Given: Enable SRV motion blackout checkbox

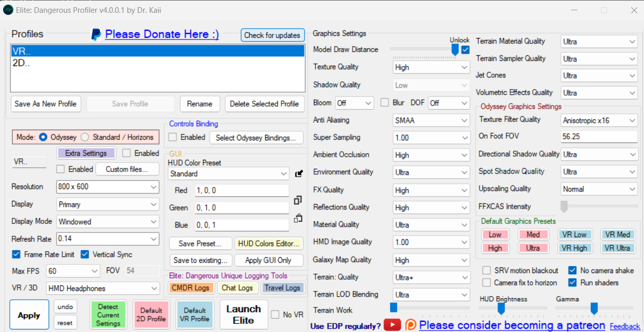Looking at the screenshot, I should [x=487, y=271].
